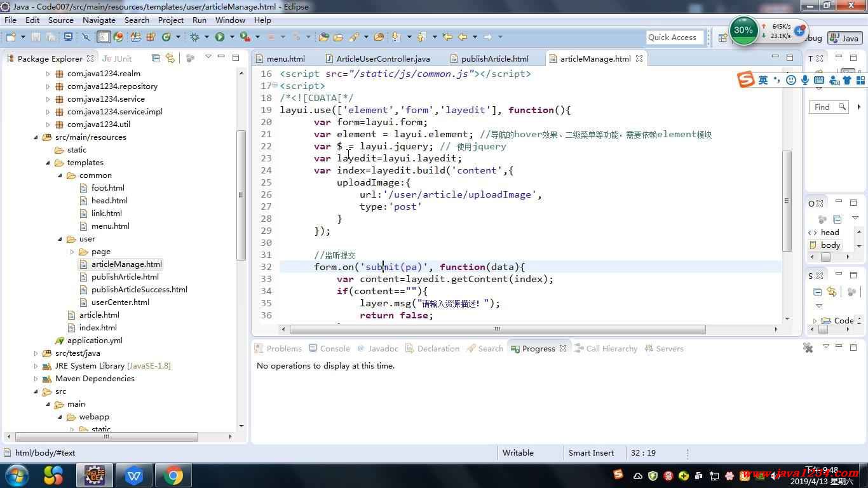This screenshot has height=488, width=868.
Task: Expand the com.java1234.realm package
Action: tap(48, 74)
